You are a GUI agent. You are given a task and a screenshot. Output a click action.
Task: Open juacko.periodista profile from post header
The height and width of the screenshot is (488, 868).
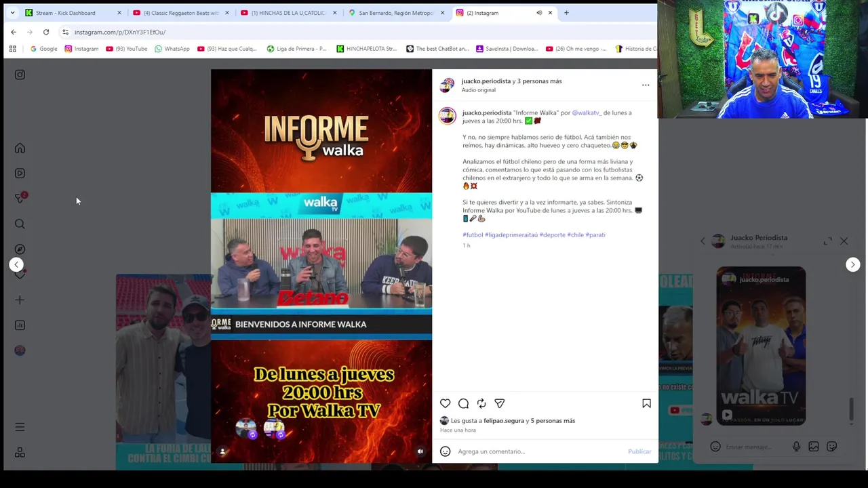[x=486, y=81]
